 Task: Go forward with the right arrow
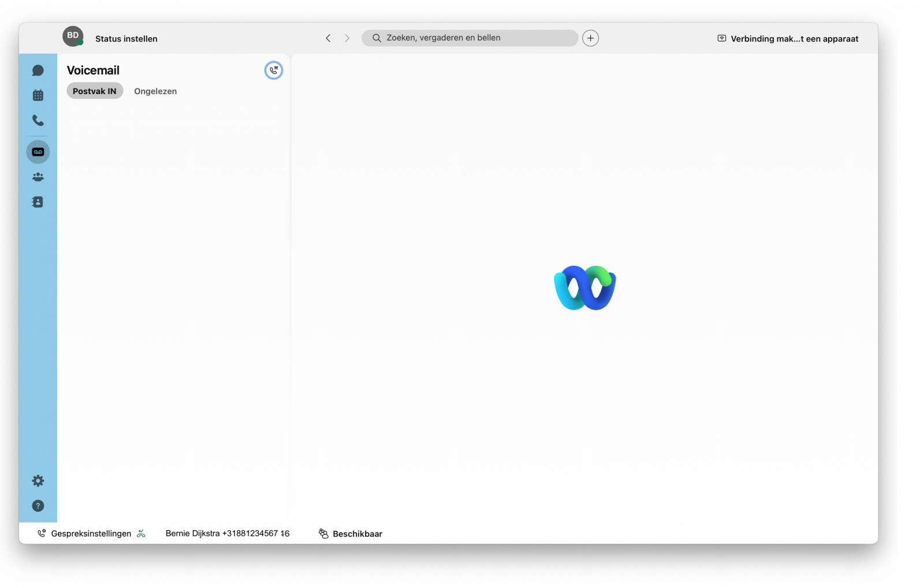click(347, 38)
